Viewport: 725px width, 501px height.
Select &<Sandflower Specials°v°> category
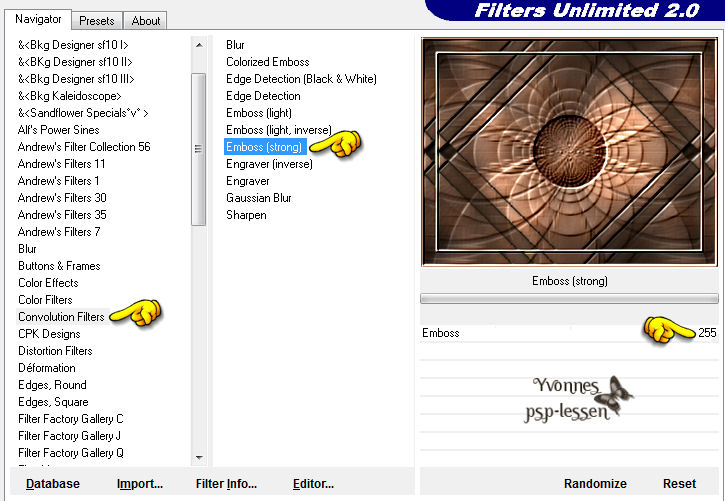pos(83,113)
